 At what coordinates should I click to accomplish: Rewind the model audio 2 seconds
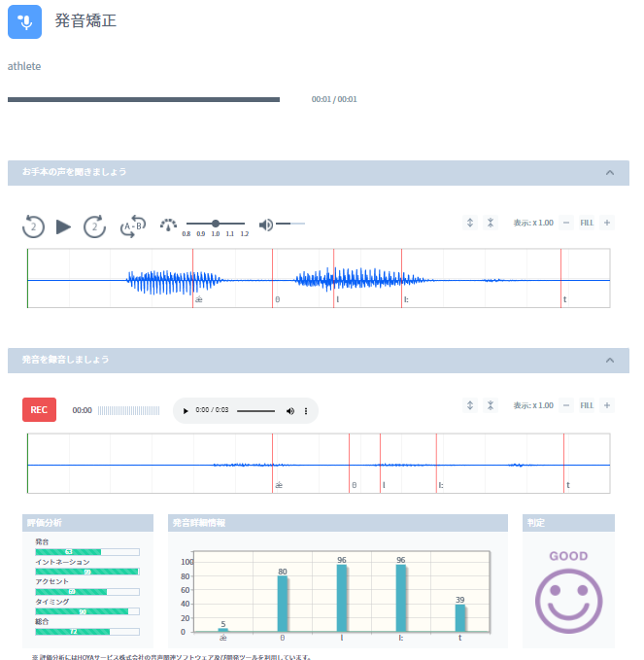point(33,226)
